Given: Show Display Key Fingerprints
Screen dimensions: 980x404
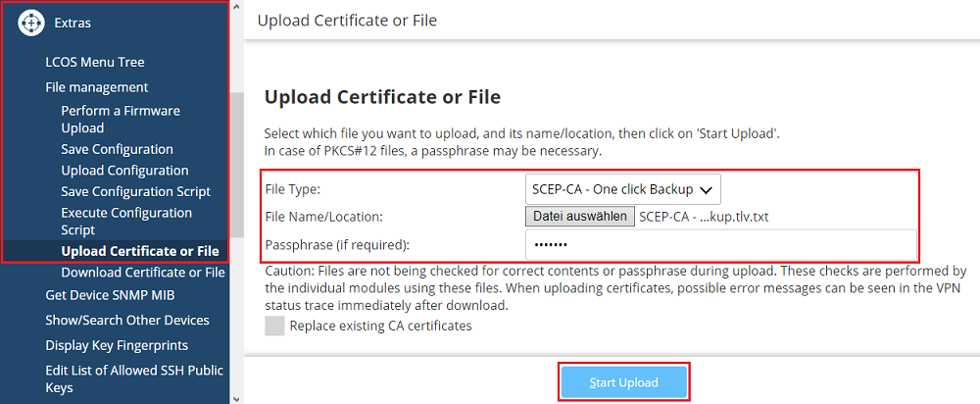Looking at the screenshot, I should click(x=117, y=345).
